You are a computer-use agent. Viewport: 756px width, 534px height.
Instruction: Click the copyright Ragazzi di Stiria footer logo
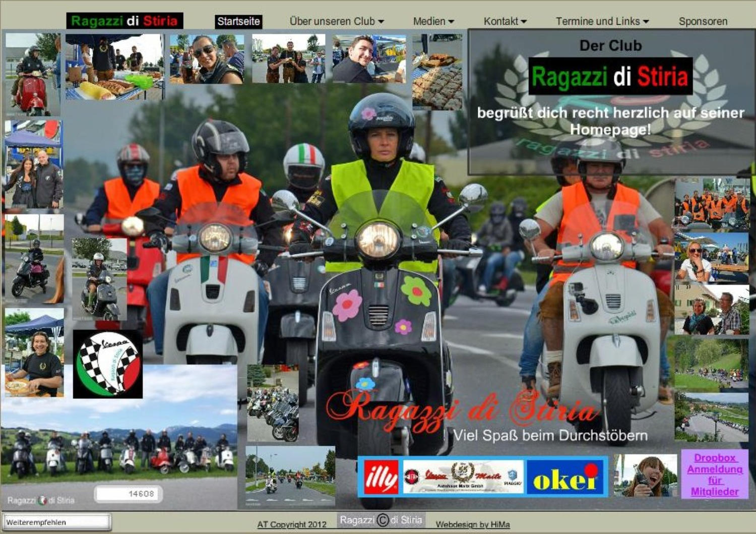[x=381, y=520]
